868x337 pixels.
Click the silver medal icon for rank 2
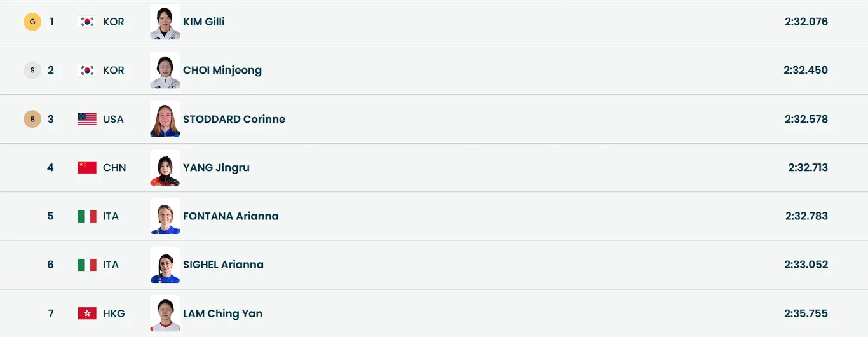coord(32,70)
